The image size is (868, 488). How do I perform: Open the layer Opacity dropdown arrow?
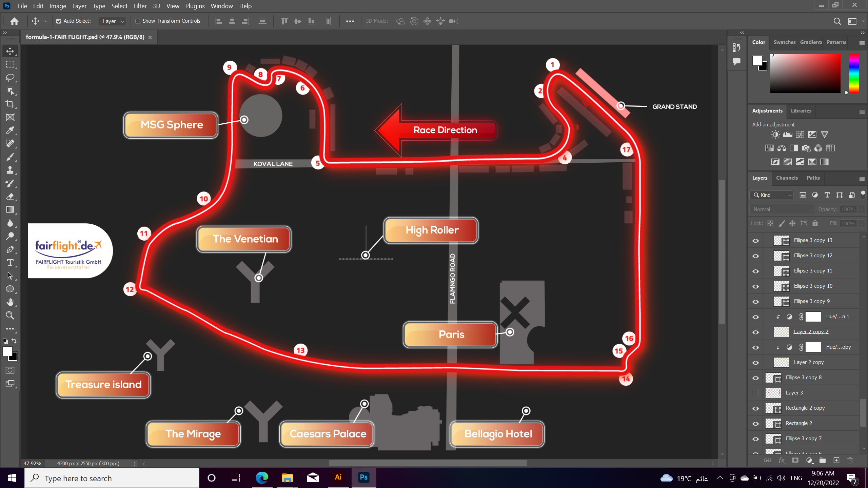coord(862,209)
